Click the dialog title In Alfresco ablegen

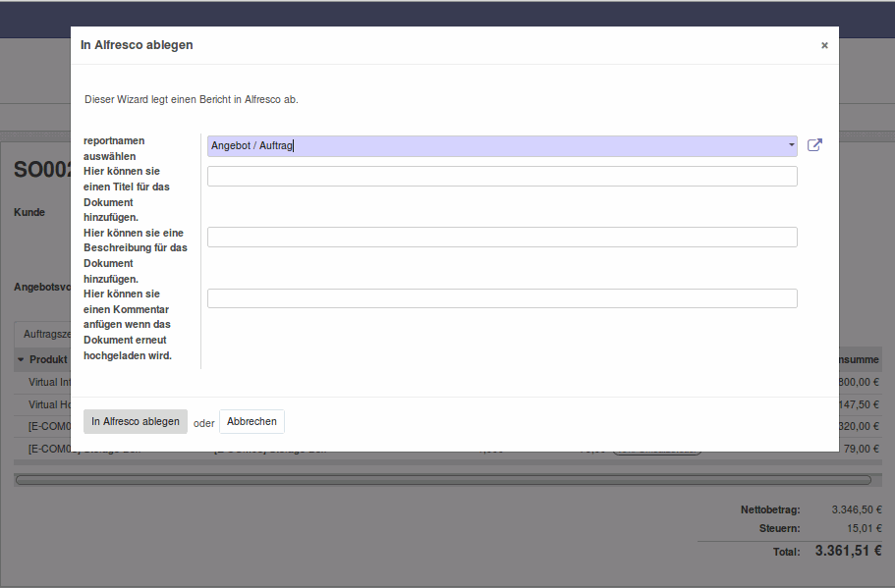(x=137, y=45)
